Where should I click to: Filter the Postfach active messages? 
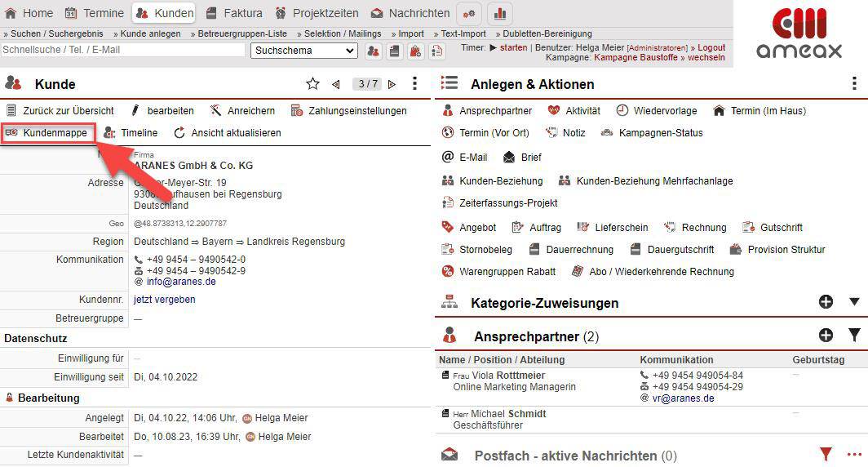click(x=826, y=455)
